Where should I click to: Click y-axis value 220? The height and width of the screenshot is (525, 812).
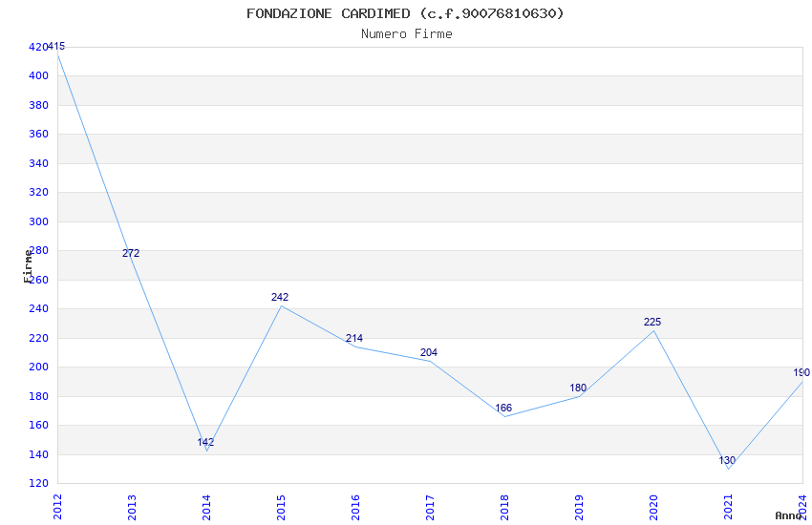(x=38, y=338)
